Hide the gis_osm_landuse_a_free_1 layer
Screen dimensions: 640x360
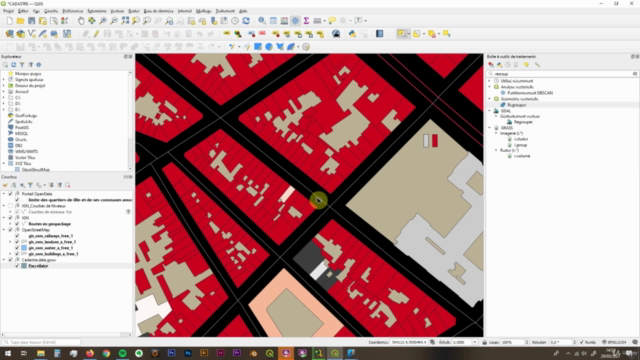coord(17,242)
